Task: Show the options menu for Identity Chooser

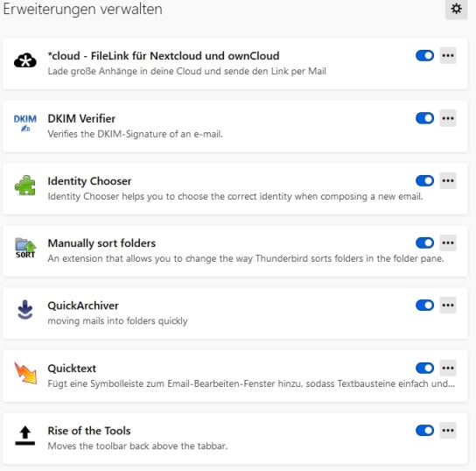Action: (448, 180)
